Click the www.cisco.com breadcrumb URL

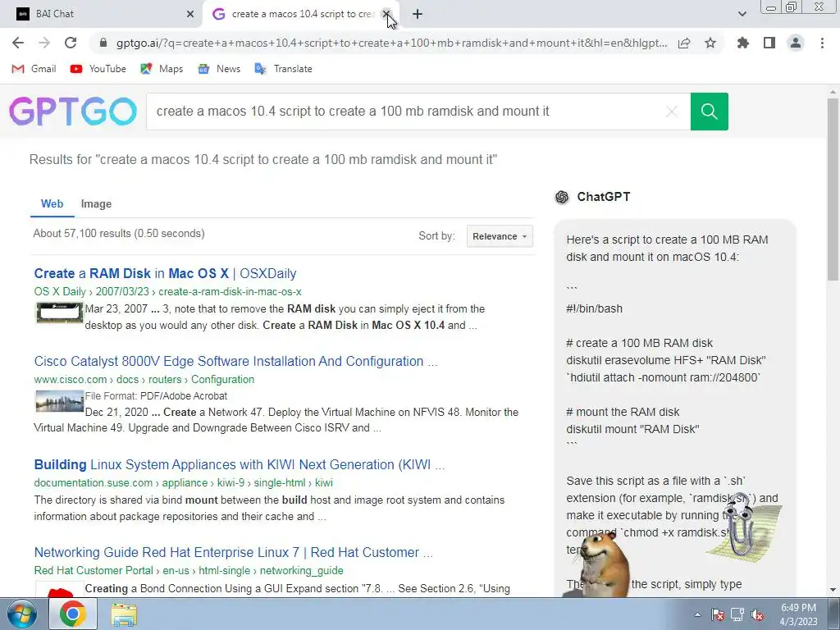click(x=144, y=379)
